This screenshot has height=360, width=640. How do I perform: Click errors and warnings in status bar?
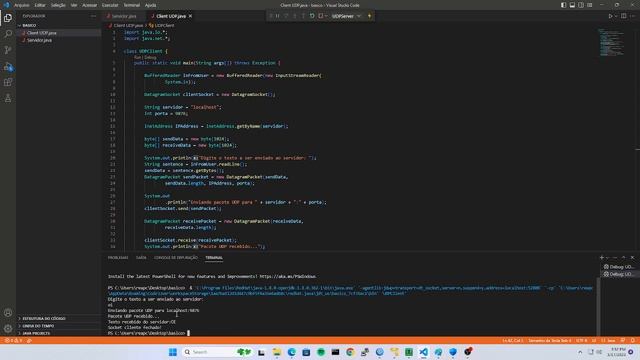13,340
